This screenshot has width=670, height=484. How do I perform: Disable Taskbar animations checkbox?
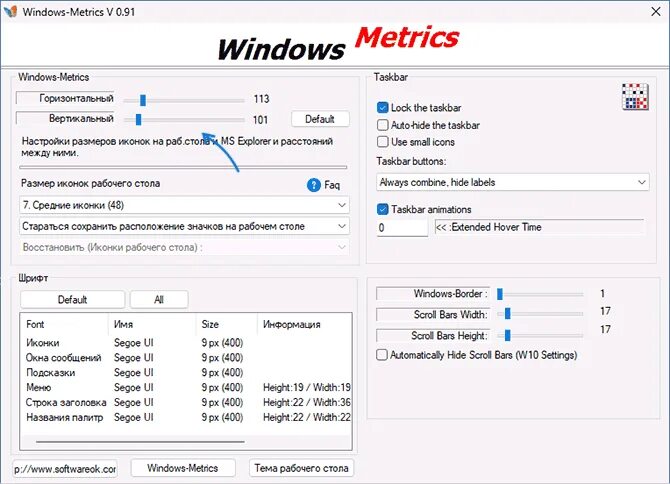[x=382, y=209]
